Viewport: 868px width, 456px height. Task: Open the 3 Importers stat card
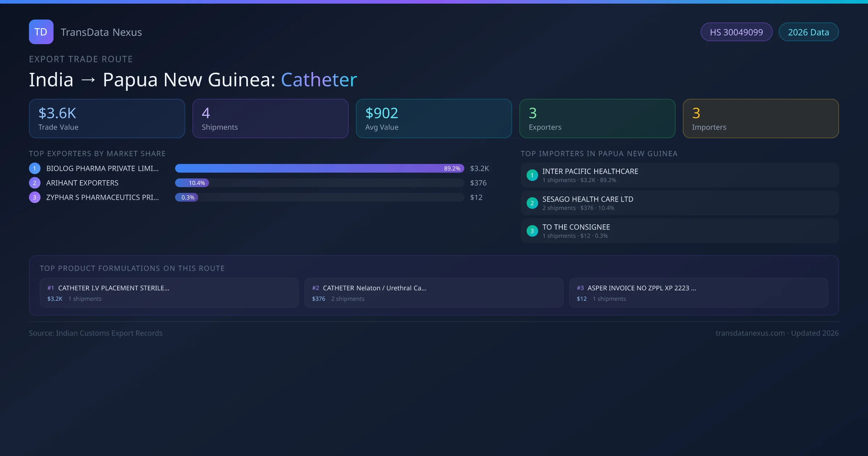761,118
